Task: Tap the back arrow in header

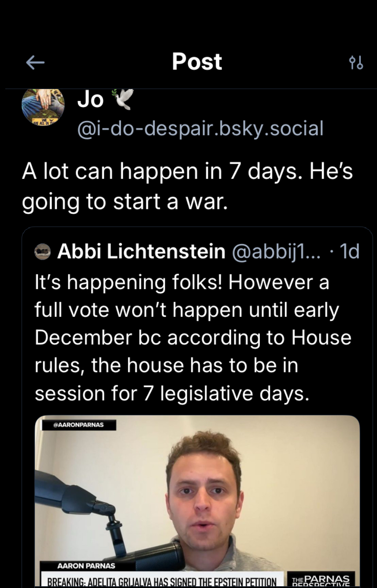Action: point(35,63)
